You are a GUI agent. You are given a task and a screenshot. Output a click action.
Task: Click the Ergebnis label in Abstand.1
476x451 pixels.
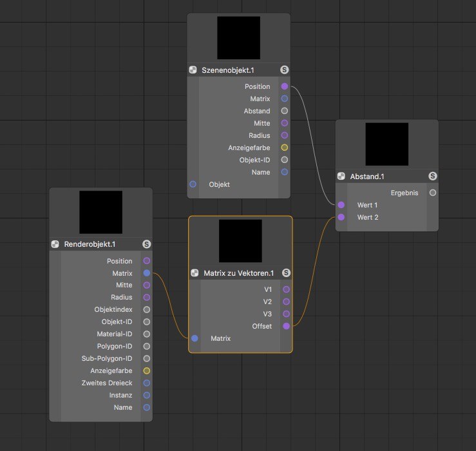[405, 193]
